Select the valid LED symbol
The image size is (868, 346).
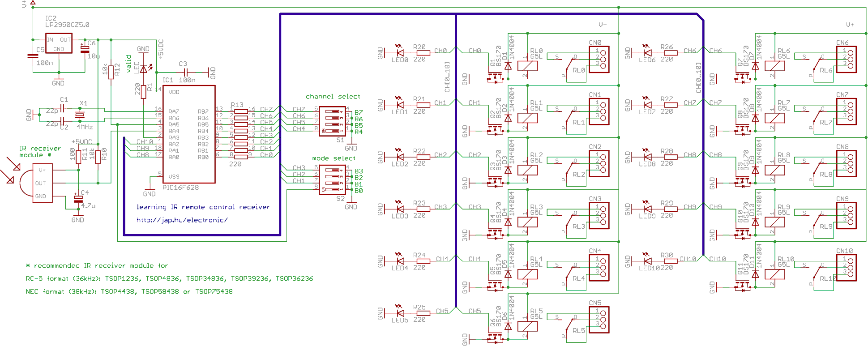(144, 69)
